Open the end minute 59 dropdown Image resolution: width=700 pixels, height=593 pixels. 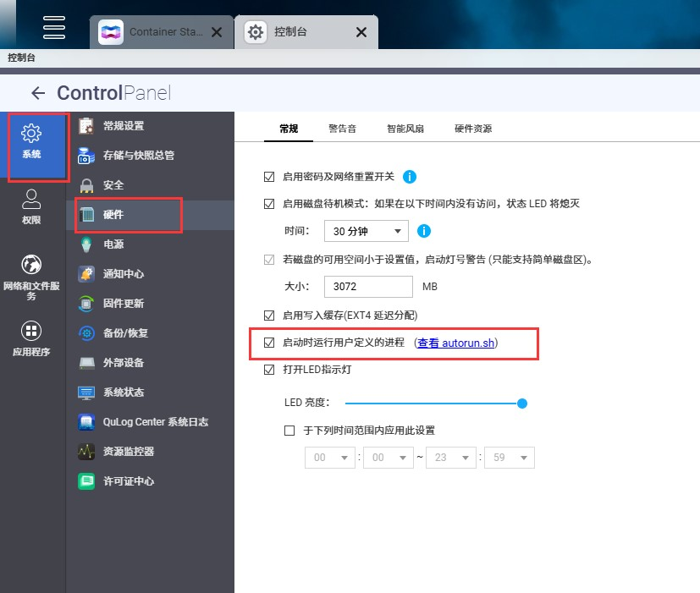509,458
